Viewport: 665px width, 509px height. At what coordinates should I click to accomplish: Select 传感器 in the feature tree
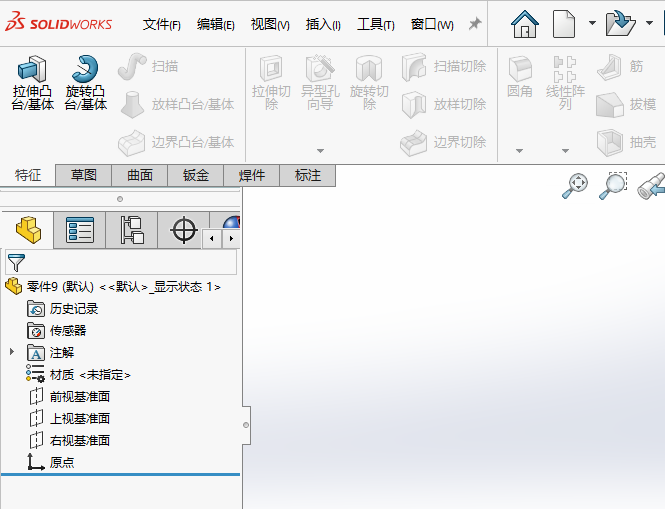tap(57, 331)
